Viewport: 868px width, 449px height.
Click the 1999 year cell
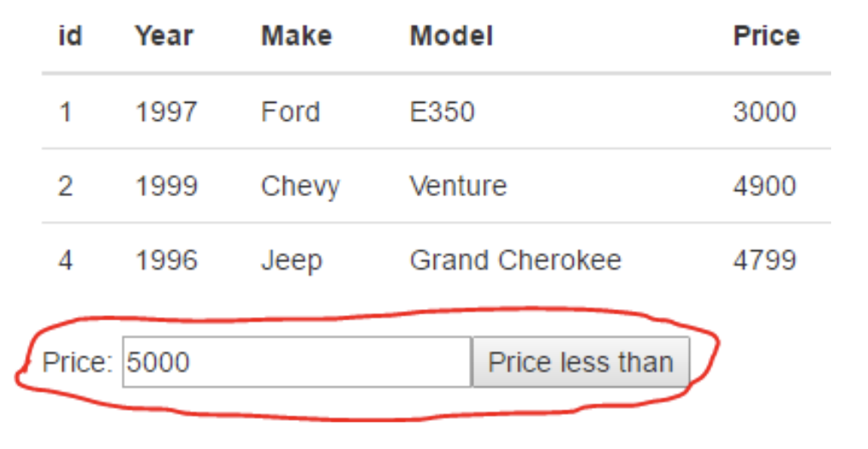tap(166, 186)
